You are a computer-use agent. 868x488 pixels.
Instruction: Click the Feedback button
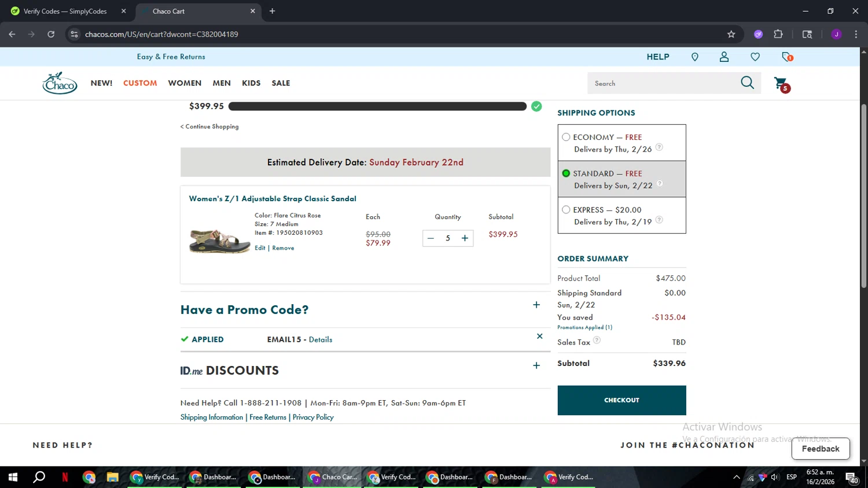pyautogui.click(x=821, y=449)
